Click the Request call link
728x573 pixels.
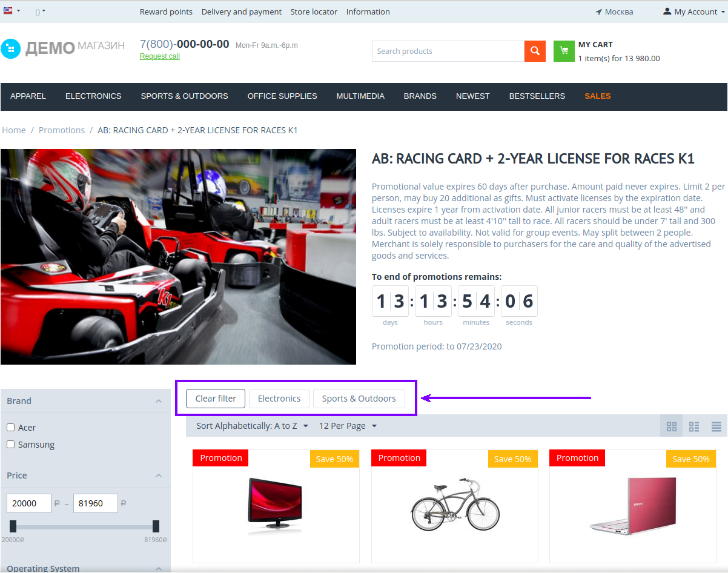pyautogui.click(x=159, y=56)
